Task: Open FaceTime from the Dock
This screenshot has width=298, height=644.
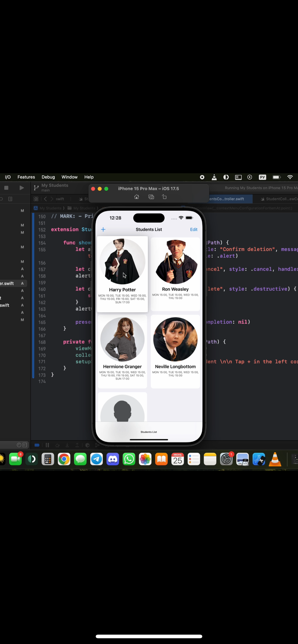Action: [x=16, y=459]
